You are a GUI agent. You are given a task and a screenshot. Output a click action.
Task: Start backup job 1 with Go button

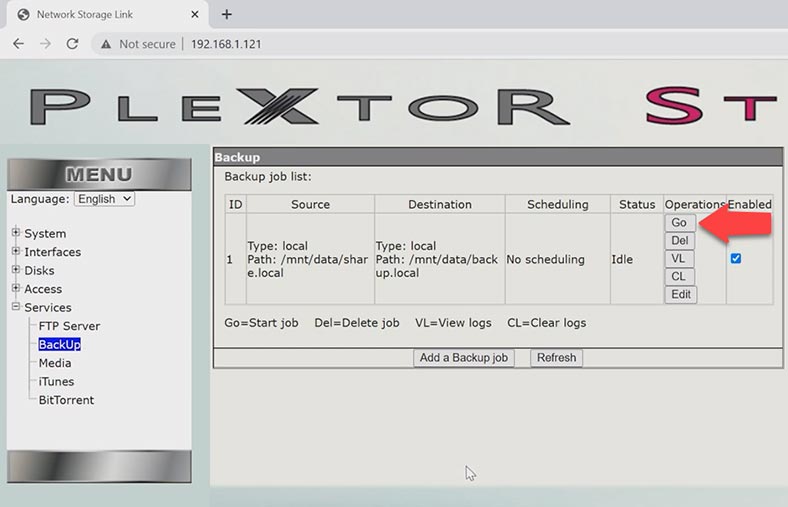[679, 223]
